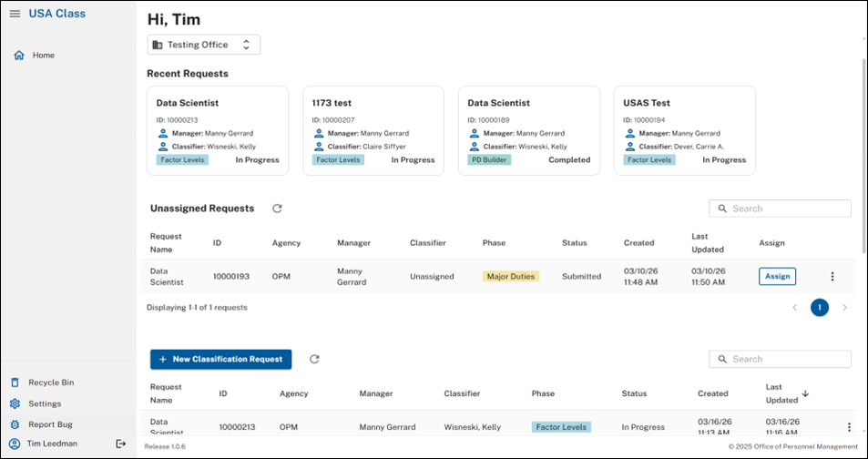Open the Testing Office dropdown

point(204,45)
